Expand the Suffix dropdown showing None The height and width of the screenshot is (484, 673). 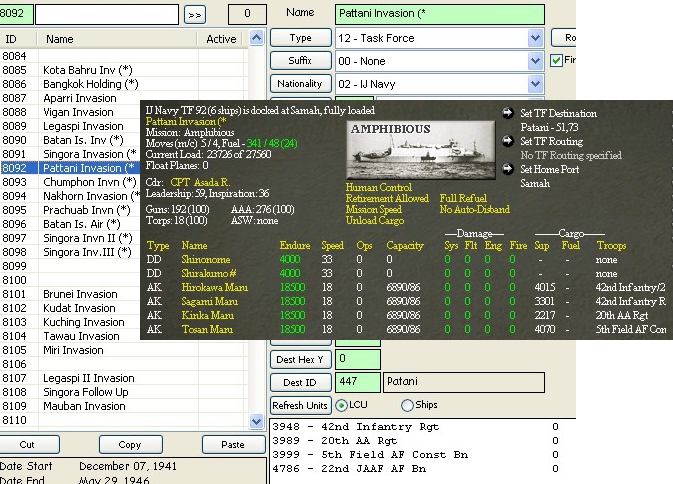(x=536, y=61)
